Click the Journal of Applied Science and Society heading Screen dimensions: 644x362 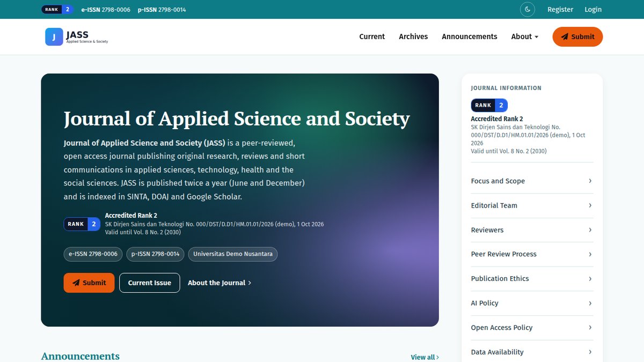pyautogui.click(x=237, y=119)
